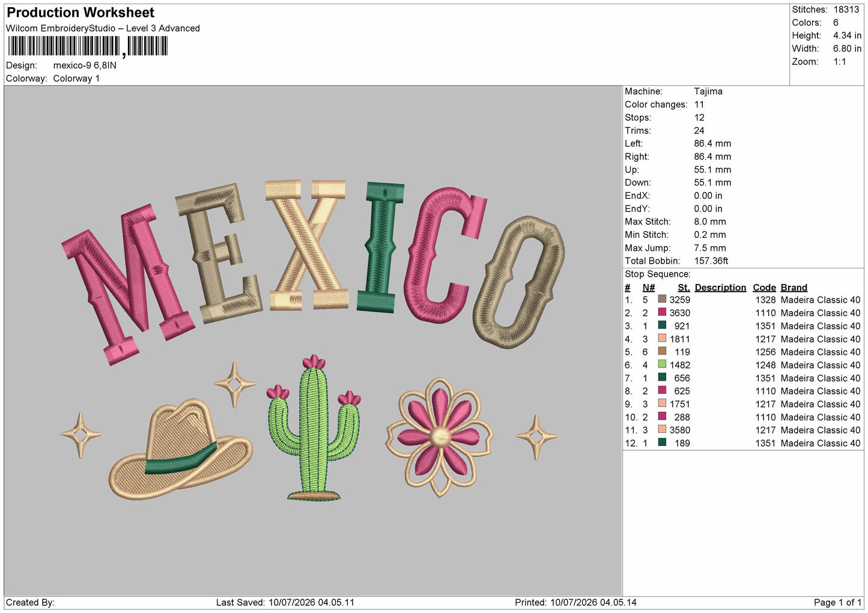Select stitch count 3259 in row 1
The image size is (868, 613).
[680, 300]
